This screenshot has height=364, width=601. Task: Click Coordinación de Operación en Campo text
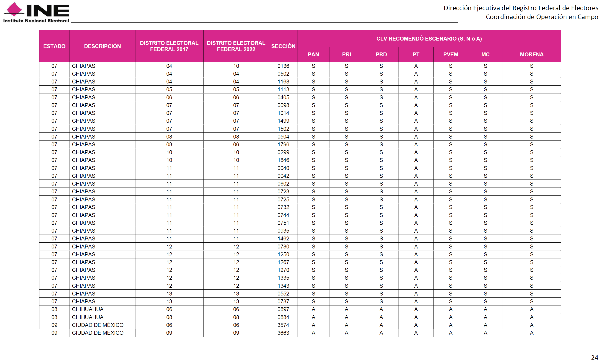[x=542, y=17]
